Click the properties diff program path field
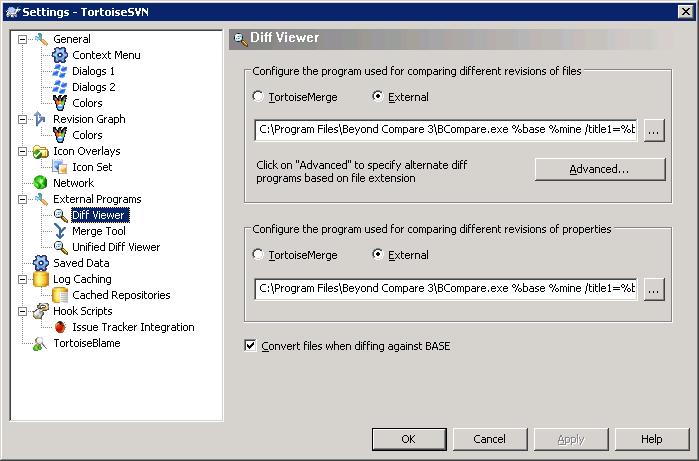The height and width of the screenshot is (461, 699). coord(446,288)
